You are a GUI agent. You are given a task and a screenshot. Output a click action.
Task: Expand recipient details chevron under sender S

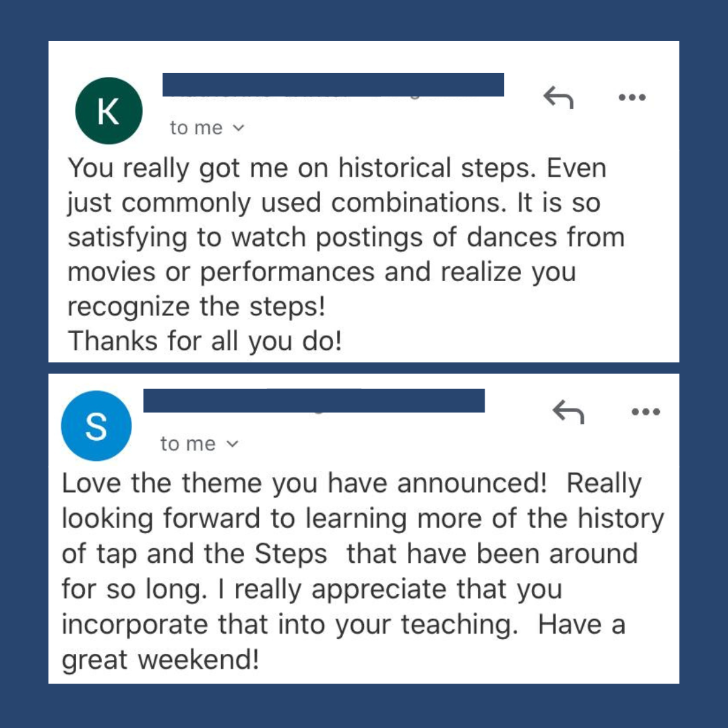(x=232, y=444)
